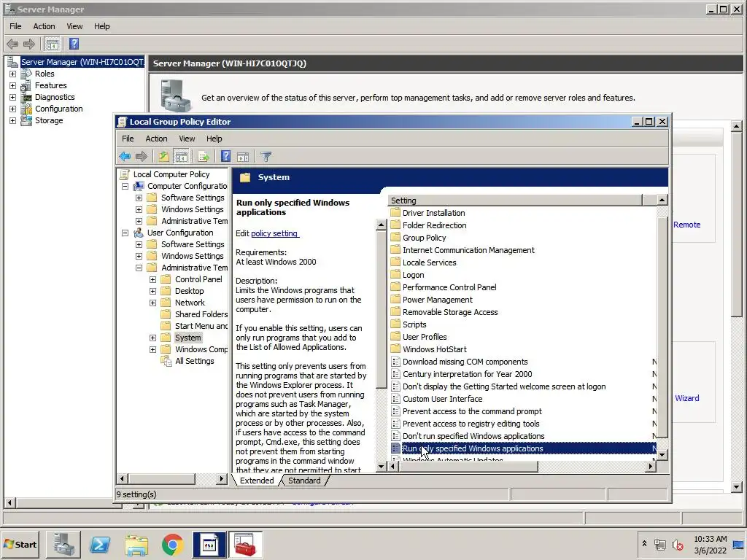The width and height of the screenshot is (747, 560).
Task: Select the Driver Installation folder
Action: click(433, 213)
